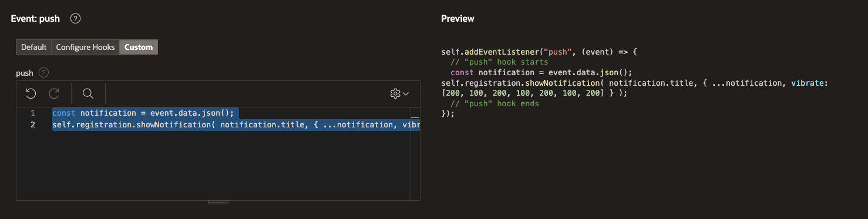Open help for Event: push heading

(75, 19)
